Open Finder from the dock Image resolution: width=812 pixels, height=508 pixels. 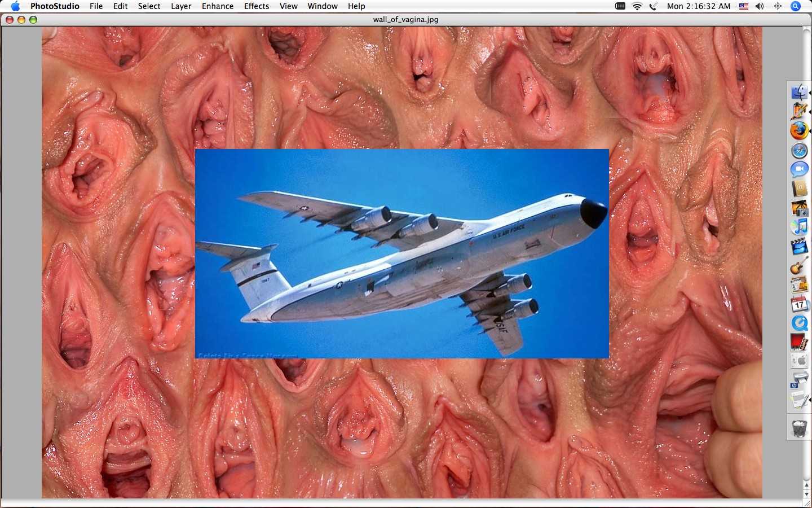[x=799, y=92]
